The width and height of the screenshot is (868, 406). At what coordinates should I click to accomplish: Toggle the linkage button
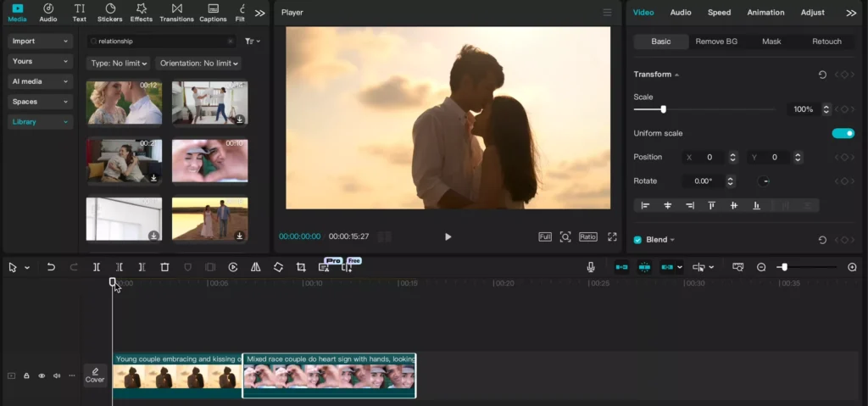pos(667,267)
